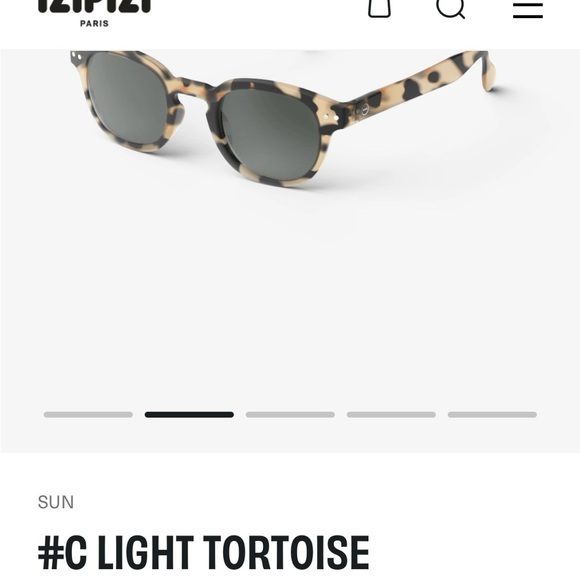The width and height of the screenshot is (580, 580).
Task: Select the second carousel indicator bar
Action: point(189,415)
